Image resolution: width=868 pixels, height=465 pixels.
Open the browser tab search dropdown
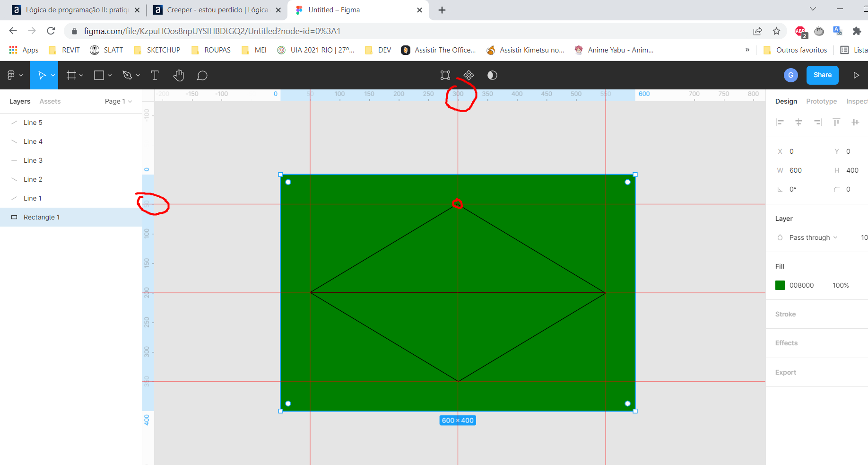click(x=813, y=9)
